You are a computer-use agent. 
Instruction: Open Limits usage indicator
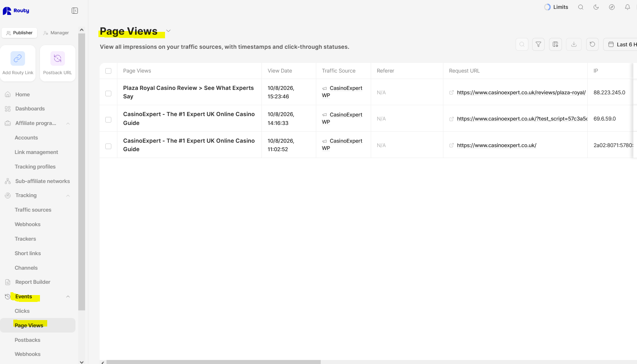(556, 7)
